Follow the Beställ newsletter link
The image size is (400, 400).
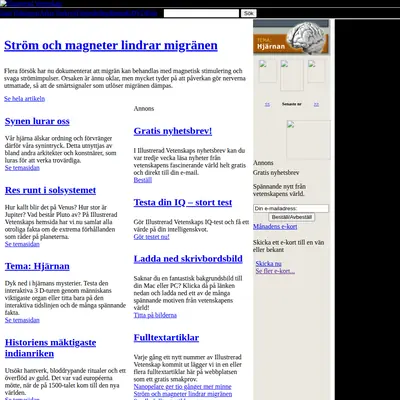point(143,180)
